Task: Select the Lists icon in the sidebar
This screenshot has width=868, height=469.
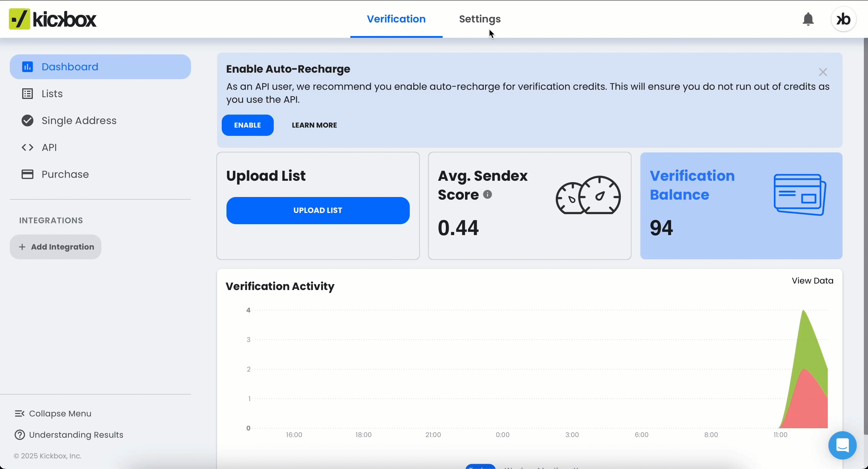Action: click(x=28, y=94)
